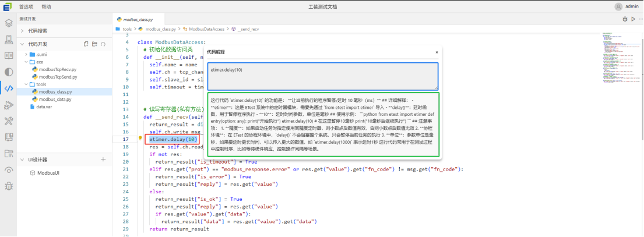
Task: Close the 代码解释 popup
Action: [x=437, y=52]
